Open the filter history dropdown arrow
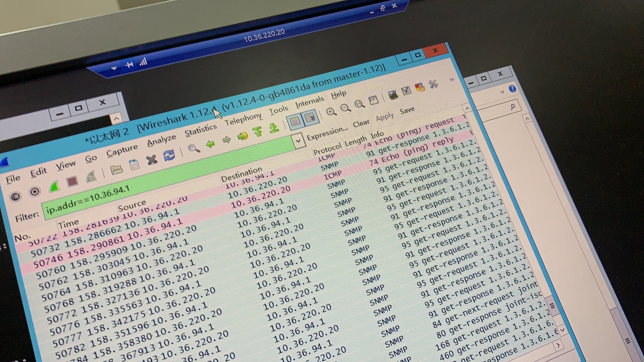 click(x=298, y=141)
